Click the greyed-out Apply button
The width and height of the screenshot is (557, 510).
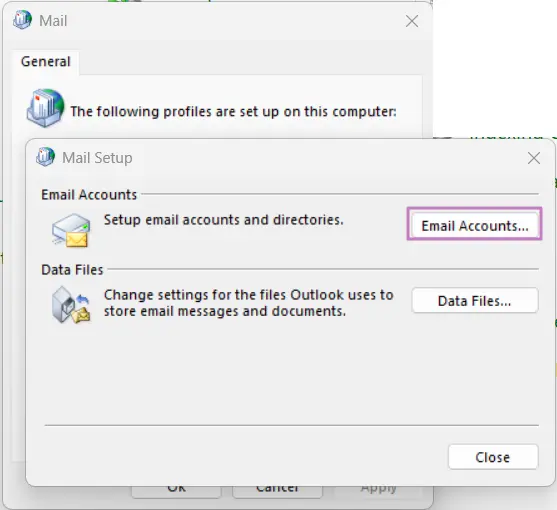(x=378, y=492)
